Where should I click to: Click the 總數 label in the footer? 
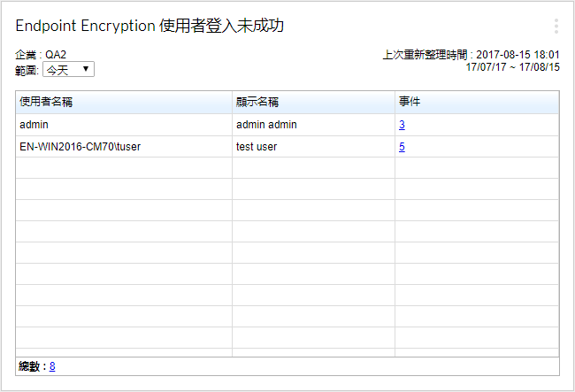click(32, 366)
